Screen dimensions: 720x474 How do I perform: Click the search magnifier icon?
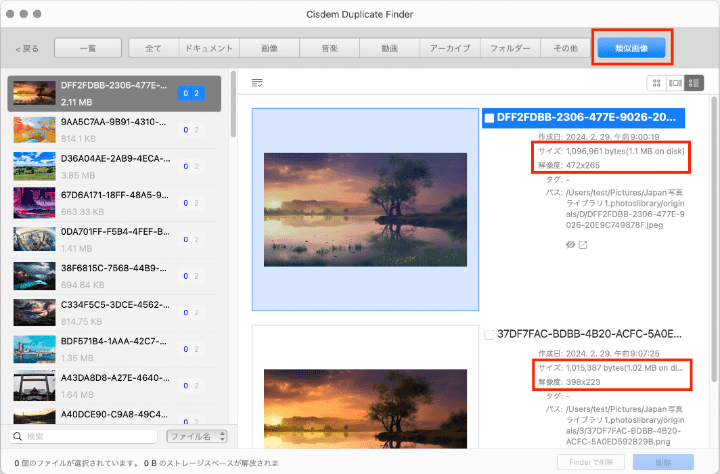click(x=19, y=437)
